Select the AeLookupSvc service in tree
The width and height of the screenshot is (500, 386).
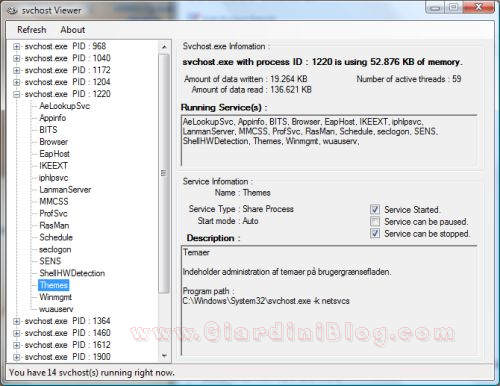coord(65,106)
